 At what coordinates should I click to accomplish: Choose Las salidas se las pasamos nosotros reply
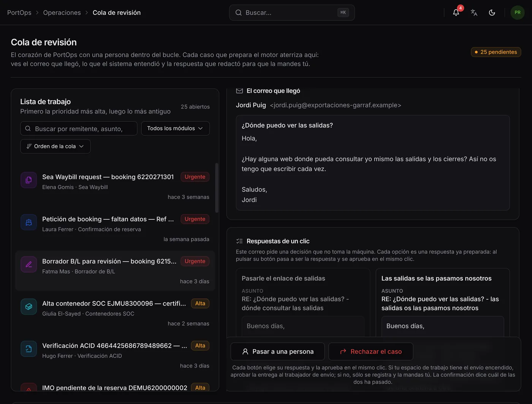443,302
